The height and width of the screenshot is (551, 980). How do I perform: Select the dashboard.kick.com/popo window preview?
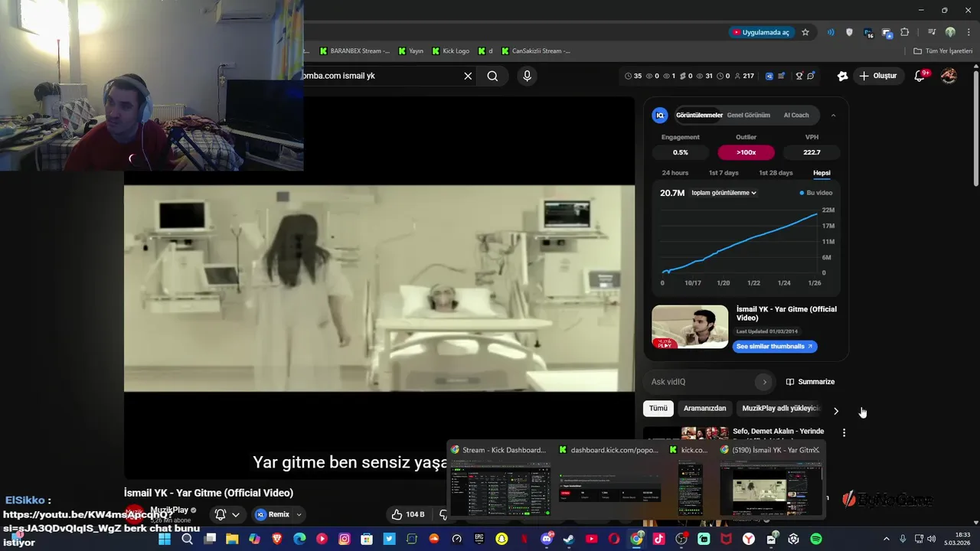[x=609, y=481]
